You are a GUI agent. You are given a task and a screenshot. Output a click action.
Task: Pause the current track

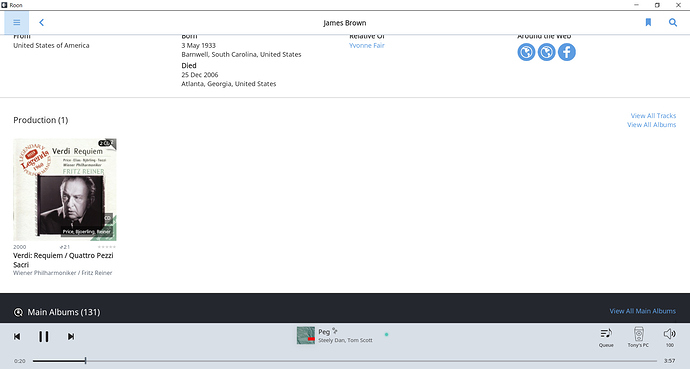[44, 336]
